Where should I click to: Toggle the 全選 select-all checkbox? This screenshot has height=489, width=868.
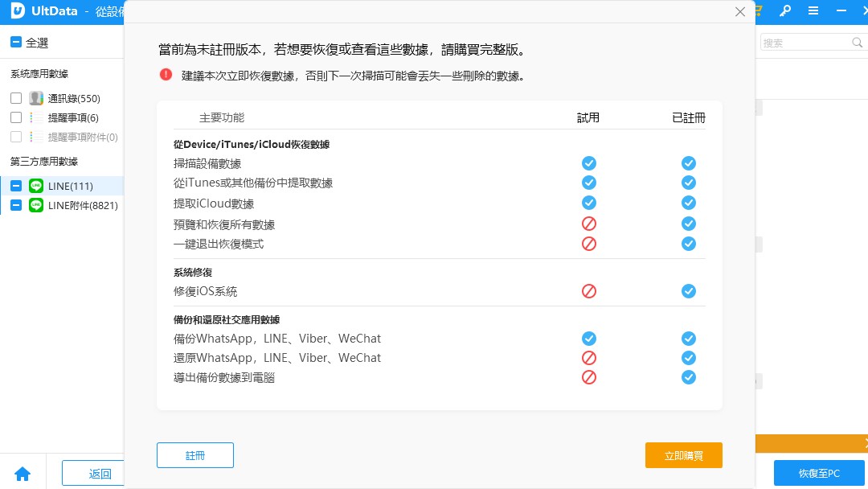tap(16, 43)
